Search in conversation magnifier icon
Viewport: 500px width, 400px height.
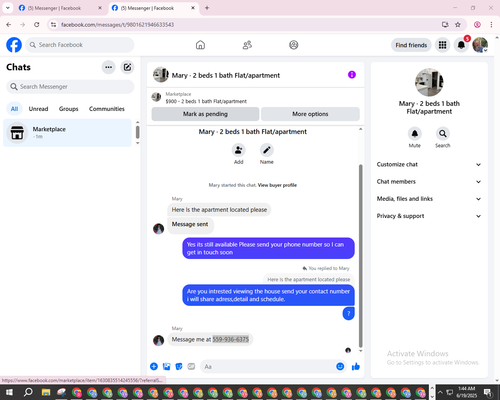(x=443, y=134)
